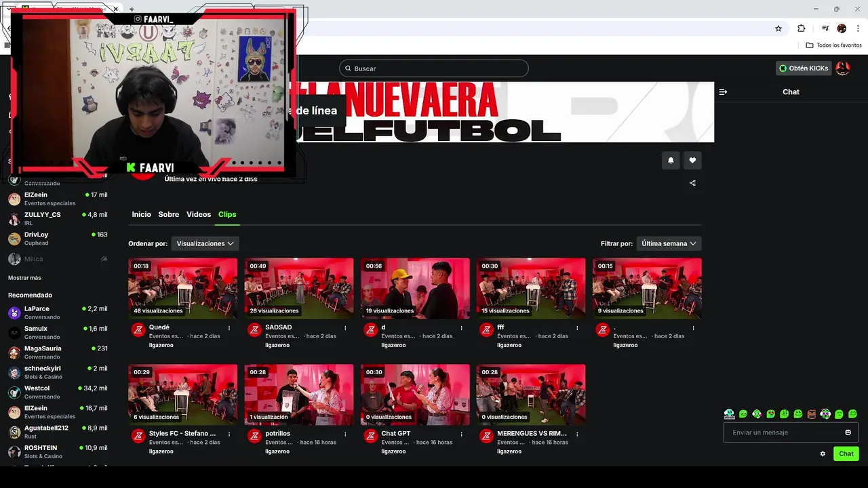The height and width of the screenshot is (488, 868).
Task: Play the 'potrillos' clip thumbnail
Action: [298, 394]
